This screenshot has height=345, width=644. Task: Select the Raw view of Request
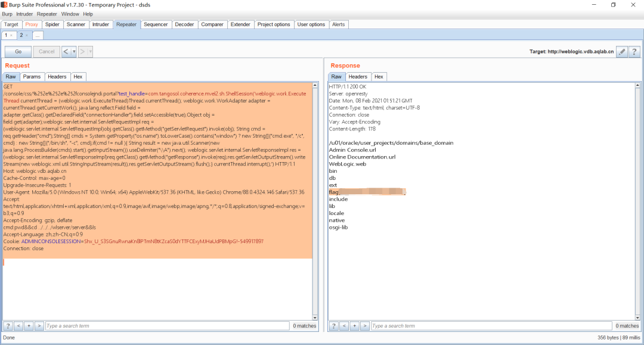coord(11,77)
